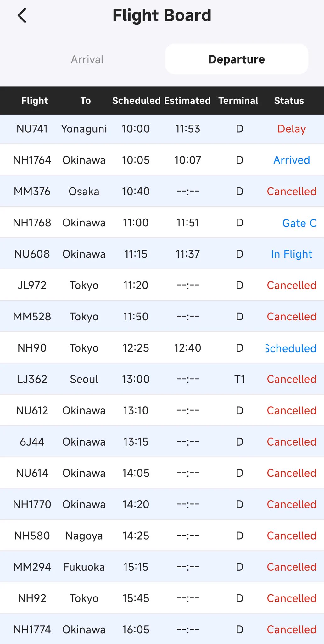Switch to the Arrival tab
The height and width of the screenshot is (644, 324).
click(87, 59)
